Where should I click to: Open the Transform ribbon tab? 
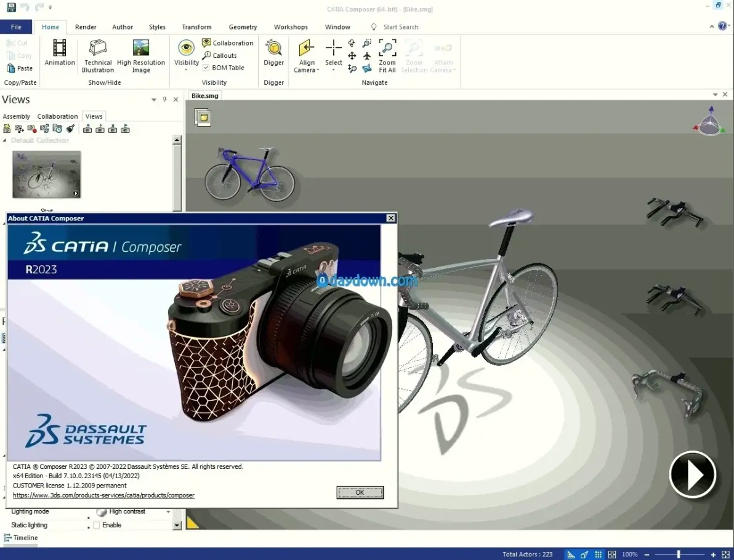click(196, 26)
